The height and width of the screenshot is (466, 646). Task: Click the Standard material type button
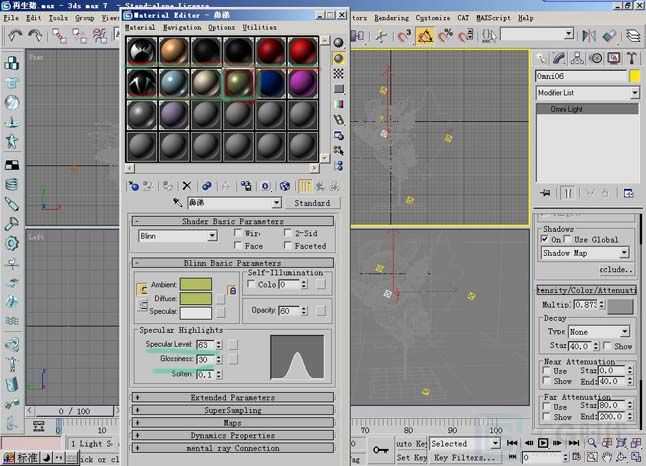click(x=312, y=203)
